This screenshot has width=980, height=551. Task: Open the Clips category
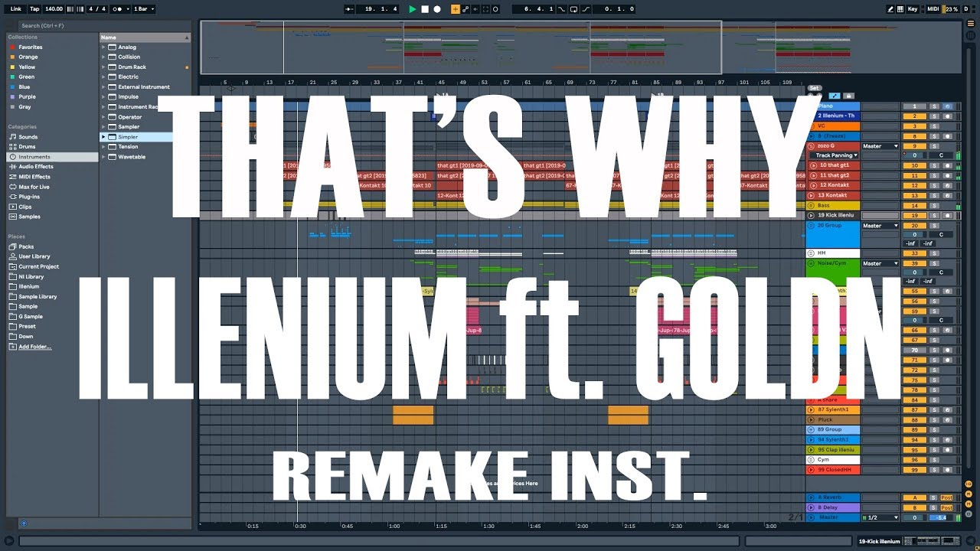click(25, 207)
